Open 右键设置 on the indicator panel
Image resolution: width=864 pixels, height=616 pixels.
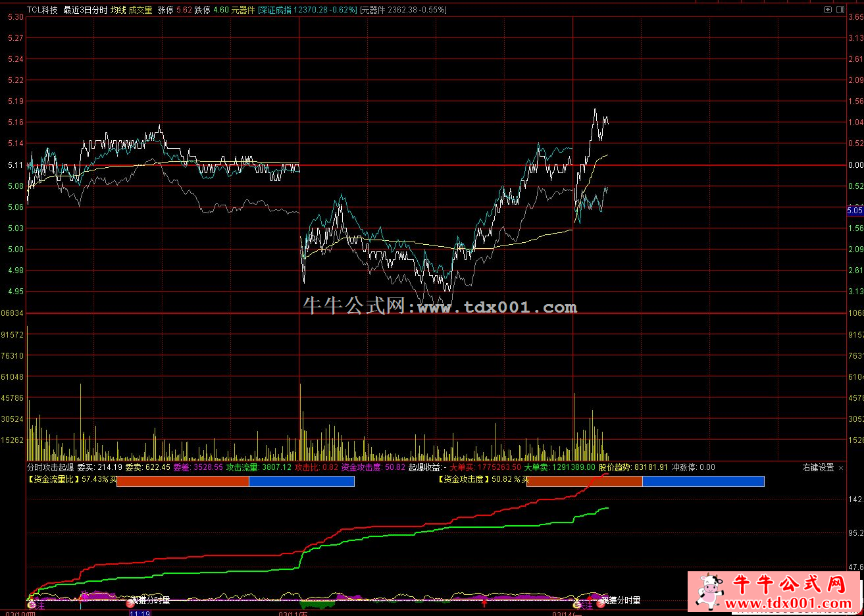click(818, 468)
